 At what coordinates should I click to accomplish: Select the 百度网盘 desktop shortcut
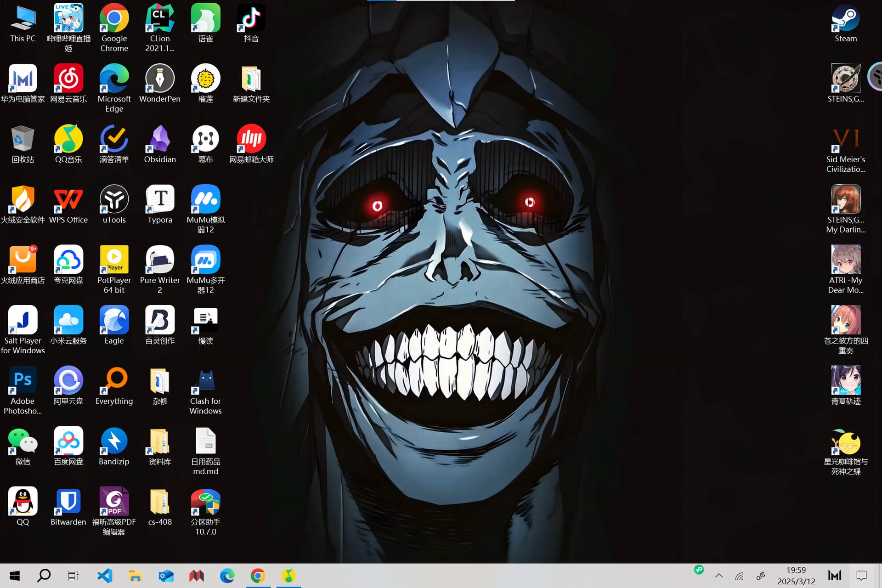tap(68, 447)
